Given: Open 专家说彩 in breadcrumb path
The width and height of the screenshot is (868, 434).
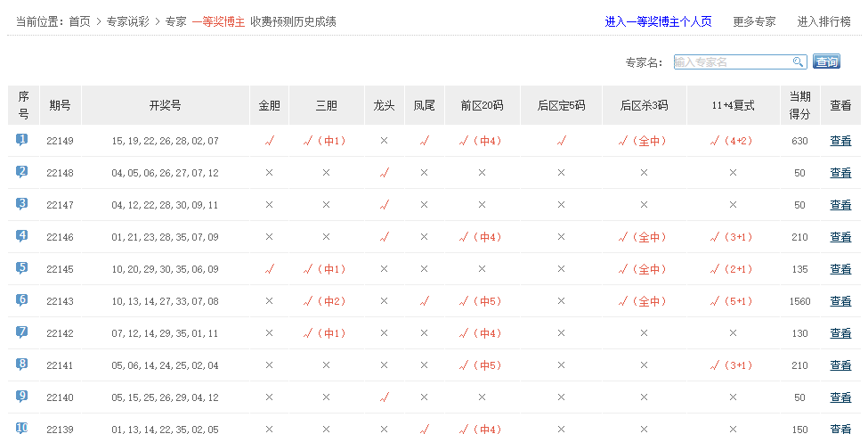Looking at the screenshot, I should point(127,21).
